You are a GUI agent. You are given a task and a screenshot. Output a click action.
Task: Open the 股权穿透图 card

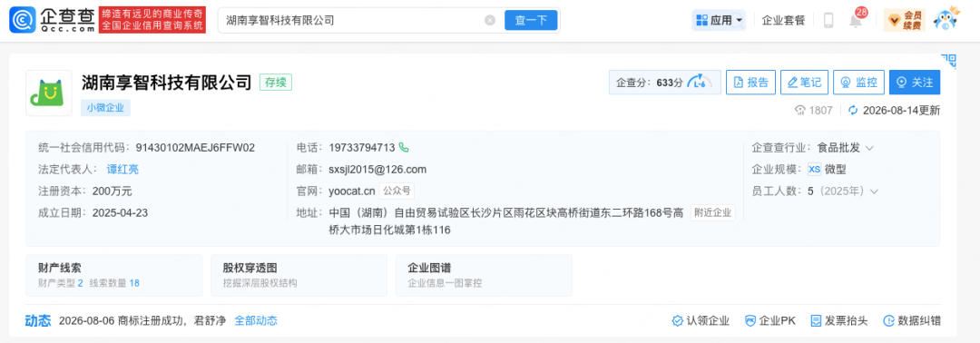299,275
